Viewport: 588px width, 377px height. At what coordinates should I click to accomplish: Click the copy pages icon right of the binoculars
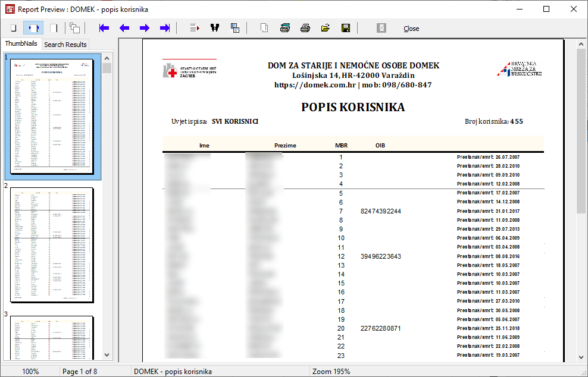(x=235, y=28)
